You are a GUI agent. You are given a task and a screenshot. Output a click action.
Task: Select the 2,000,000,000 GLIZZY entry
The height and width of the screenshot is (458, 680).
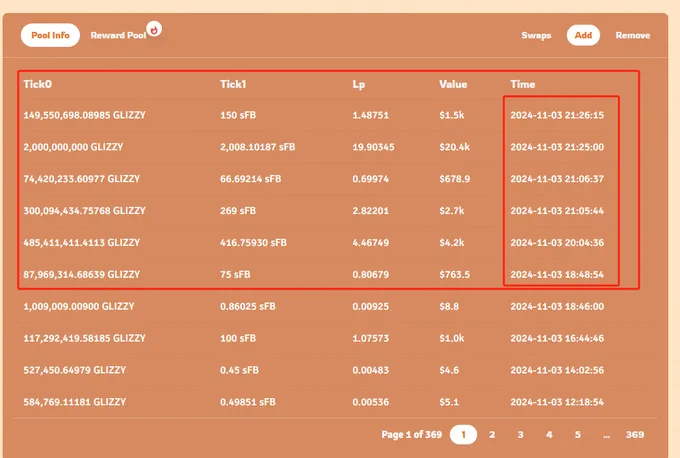(x=73, y=147)
